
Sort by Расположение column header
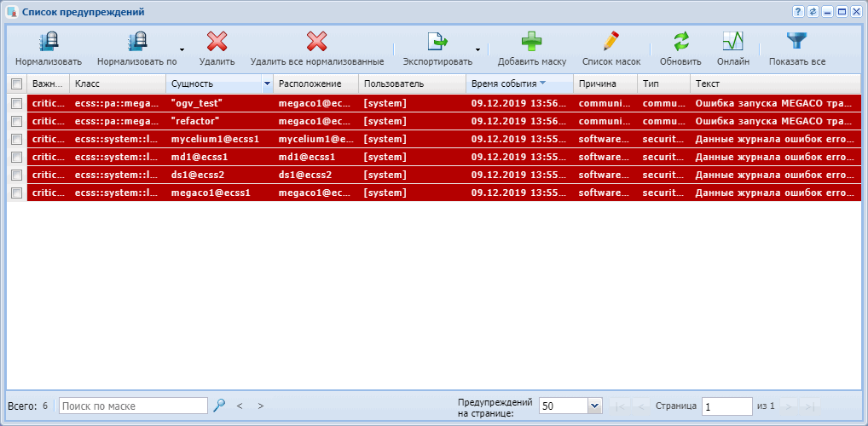point(315,84)
